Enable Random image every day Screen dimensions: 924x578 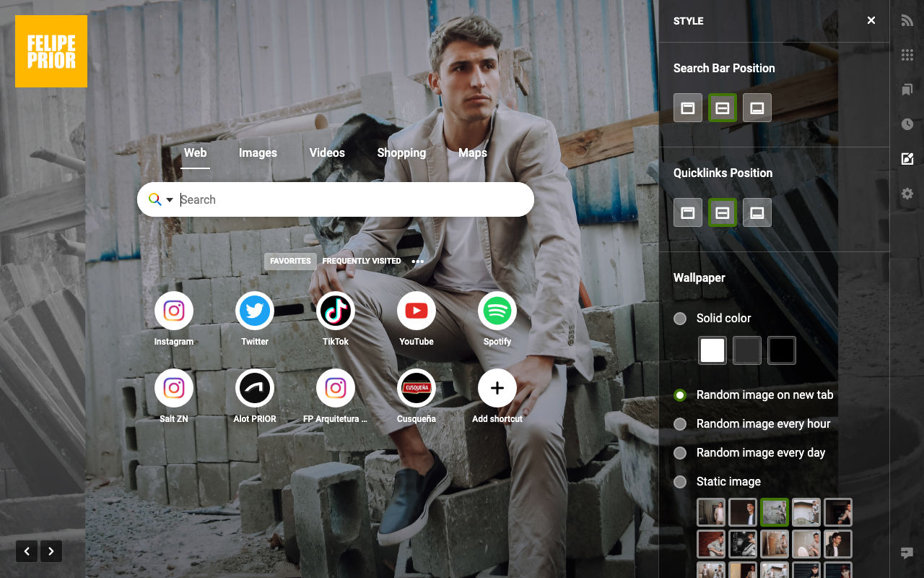point(680,453)
